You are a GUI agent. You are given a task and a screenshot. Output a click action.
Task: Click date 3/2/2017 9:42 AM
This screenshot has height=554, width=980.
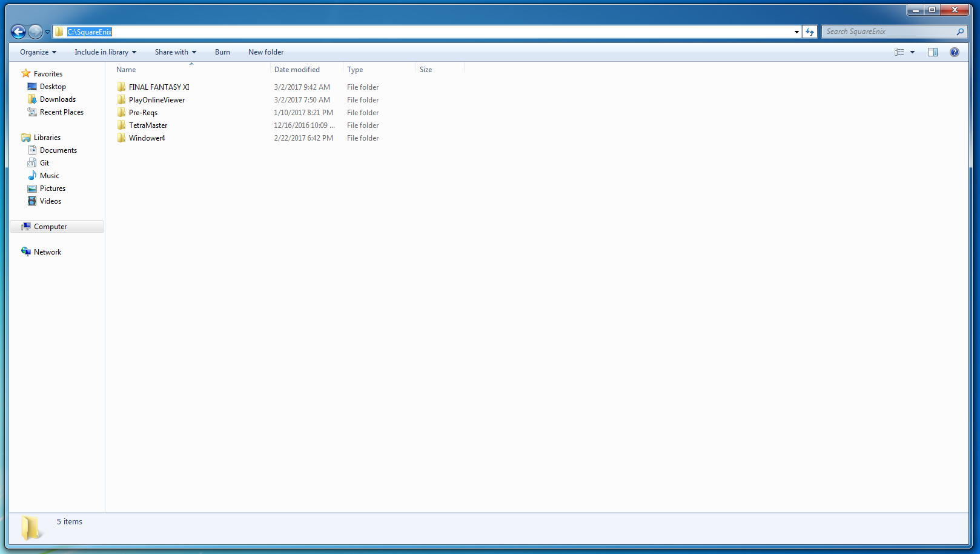(302, 87)
